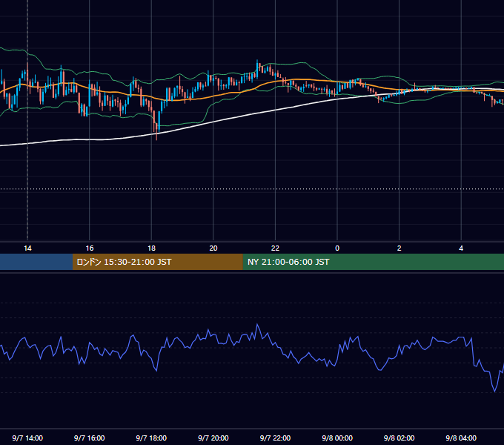504x445 pixels.
Task: Click the 14 hour axis label
Action: click(27, 248)
